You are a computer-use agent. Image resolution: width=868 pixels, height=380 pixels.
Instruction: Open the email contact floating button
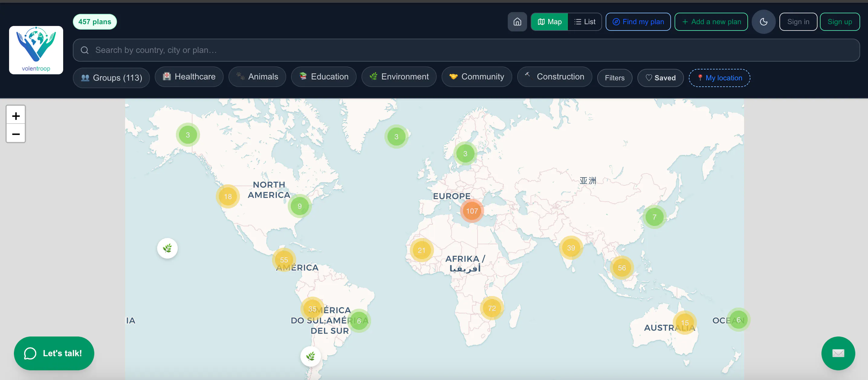click(x=838, y=353)
